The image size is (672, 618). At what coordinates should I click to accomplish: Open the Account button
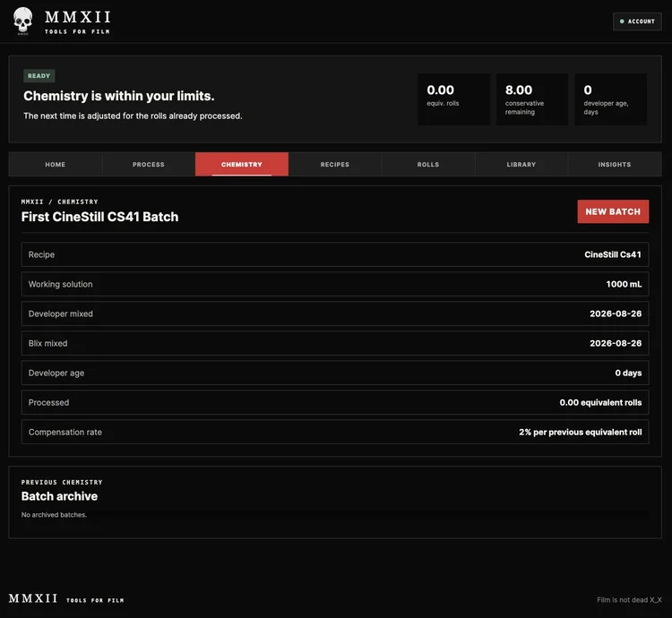point(637,21)
